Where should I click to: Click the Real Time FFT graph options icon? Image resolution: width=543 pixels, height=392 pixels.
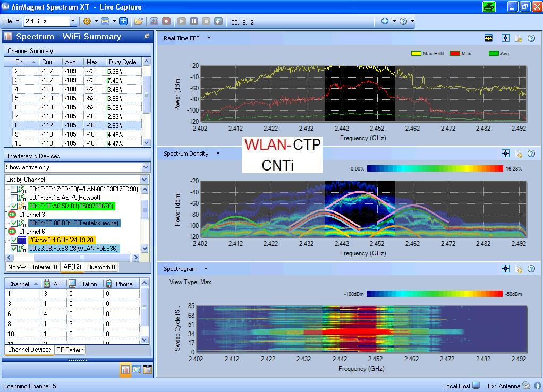pyautogui.click(x=489, y=38)
